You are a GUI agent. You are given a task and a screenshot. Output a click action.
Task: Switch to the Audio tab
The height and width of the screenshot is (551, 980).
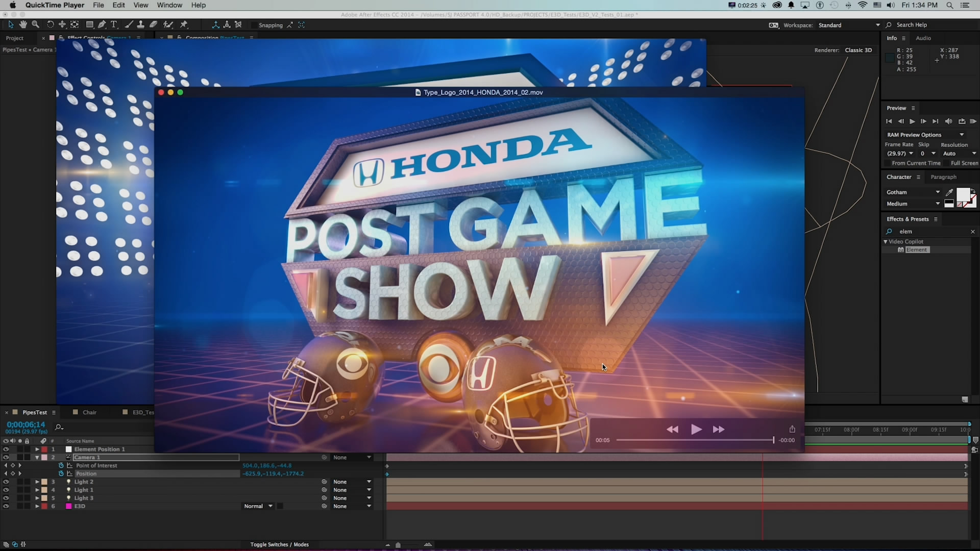click(923, 38)
